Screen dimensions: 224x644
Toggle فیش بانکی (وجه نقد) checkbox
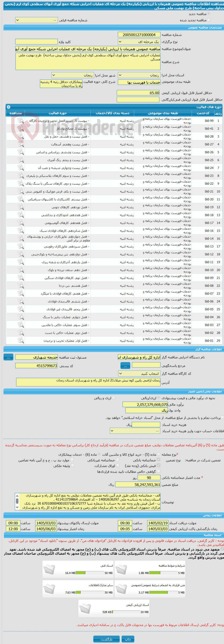pyautogui.click(x=158, y=466)
